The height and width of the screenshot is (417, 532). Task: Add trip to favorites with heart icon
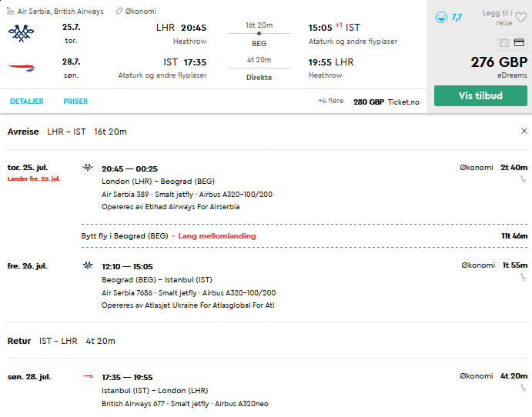[x=521, y=17]
